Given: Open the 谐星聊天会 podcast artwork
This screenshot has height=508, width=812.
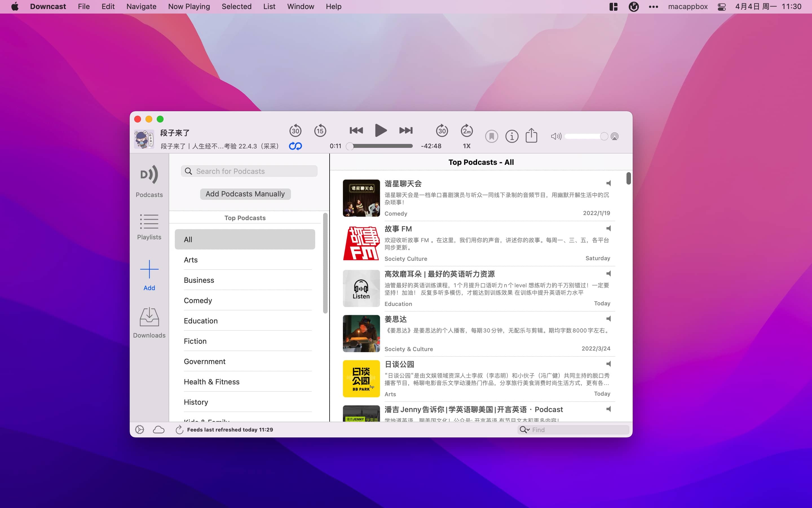Looking at the screenshot, I should (x=361, y=198).
